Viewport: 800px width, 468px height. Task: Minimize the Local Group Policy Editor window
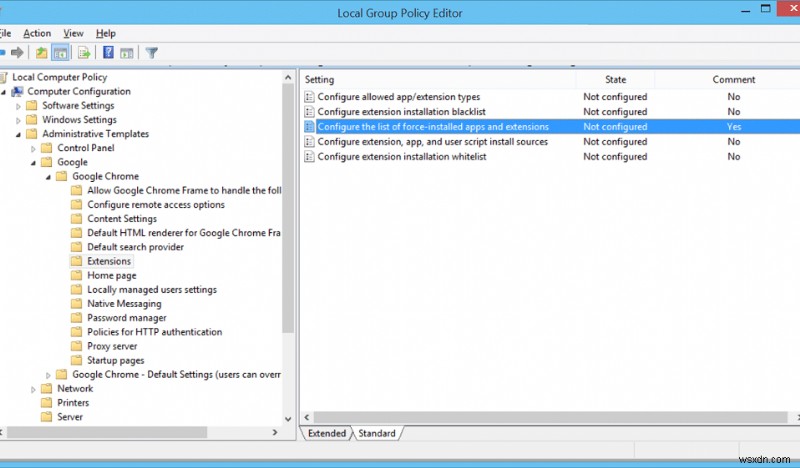(746, 10)
